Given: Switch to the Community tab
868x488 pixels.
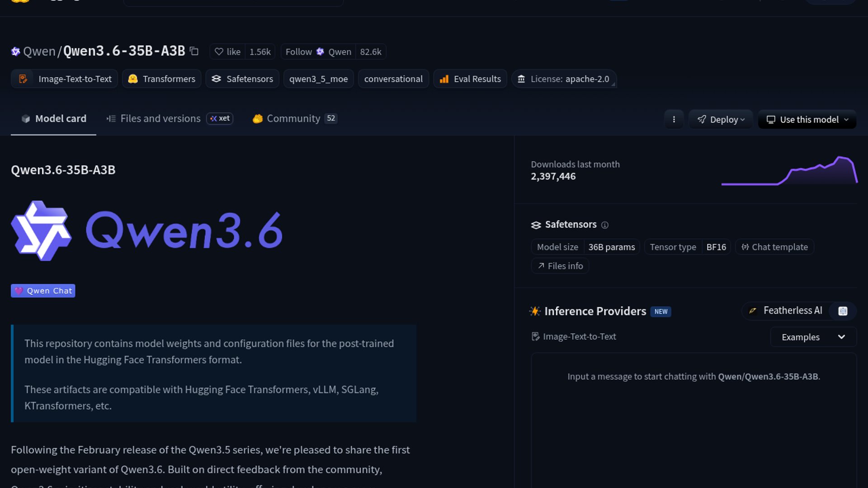Looking at the screenshot, I should [x=294, y=118].
